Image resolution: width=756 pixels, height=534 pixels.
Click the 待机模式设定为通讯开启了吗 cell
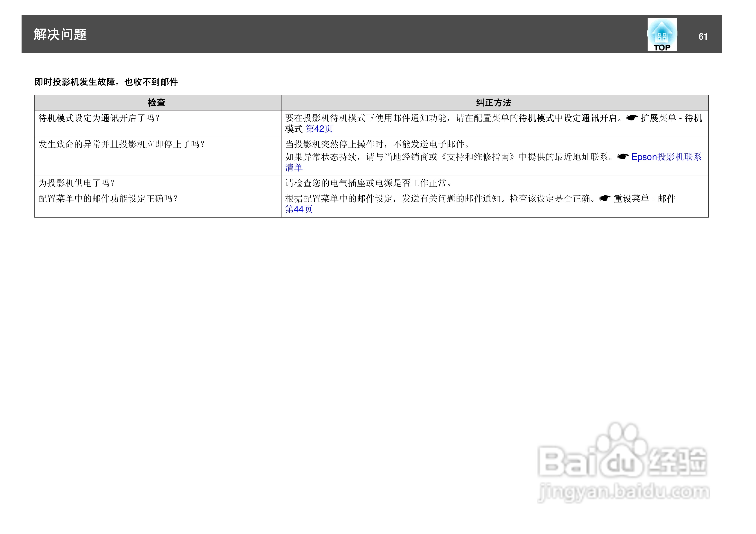[99, 118]
